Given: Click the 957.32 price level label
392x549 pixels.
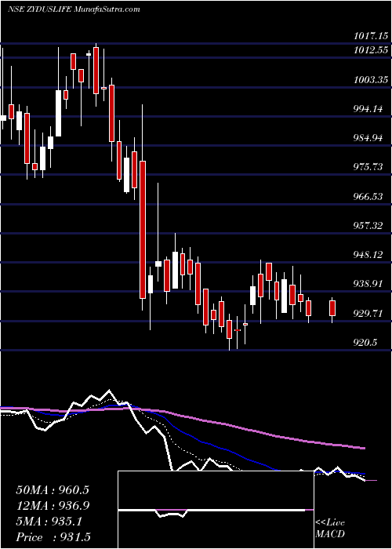Looking at the screenshot, I should tap(368, 226).
